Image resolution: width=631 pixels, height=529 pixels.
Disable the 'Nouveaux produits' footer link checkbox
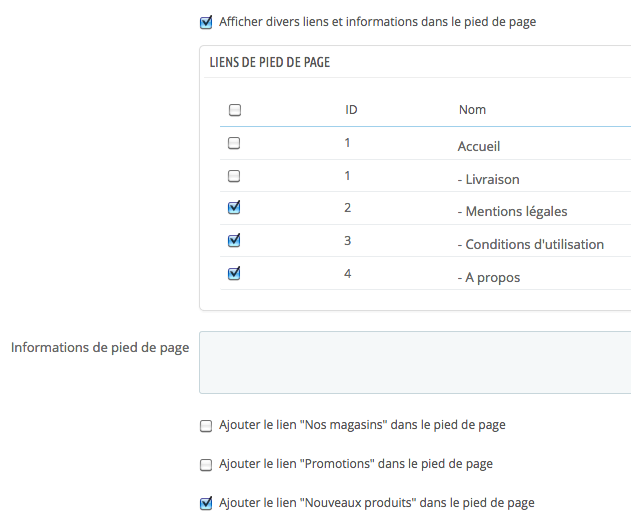(206, 503)
